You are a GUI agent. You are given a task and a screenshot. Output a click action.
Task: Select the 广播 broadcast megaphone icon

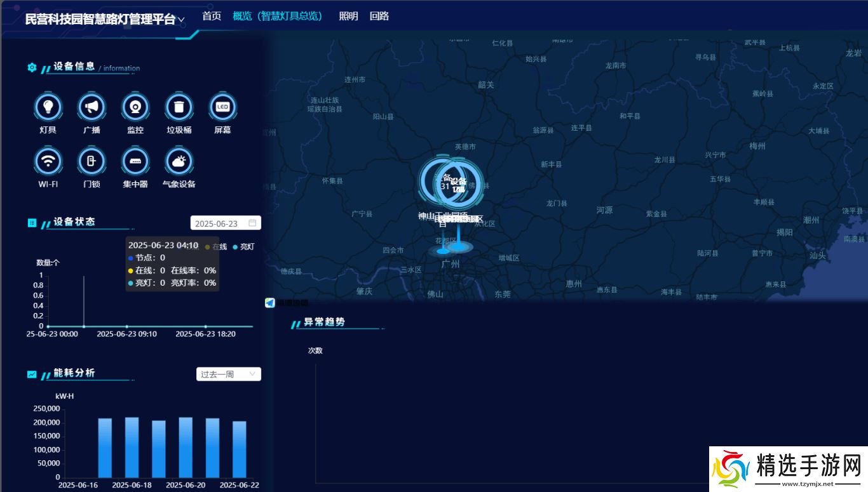point(92,107)
